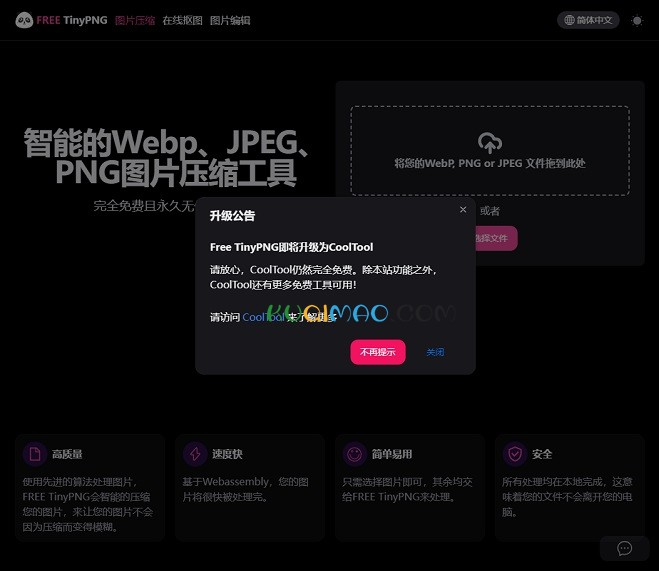
Task: Click 'Free TinyPNG即将升级为CoolTool' heading
Action: tap(292, 247)
